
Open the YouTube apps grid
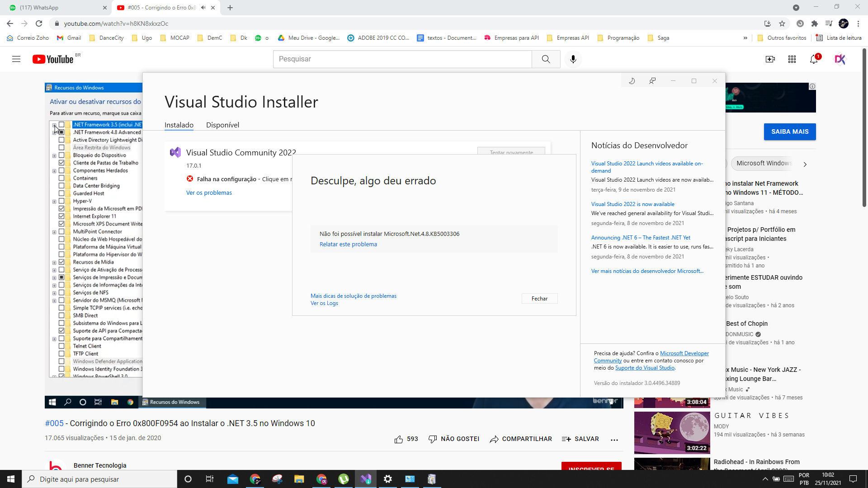[x=792, y=59]
